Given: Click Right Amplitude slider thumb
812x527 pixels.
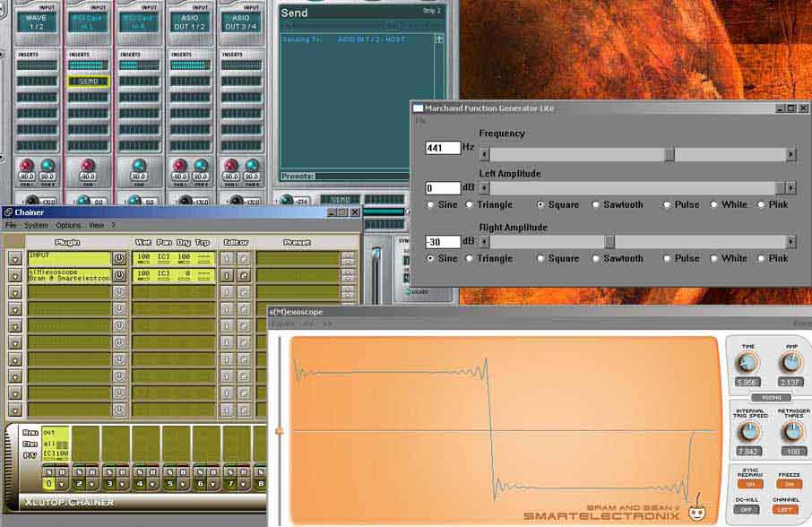Looking at the screenshot, I should pos(609,242).
